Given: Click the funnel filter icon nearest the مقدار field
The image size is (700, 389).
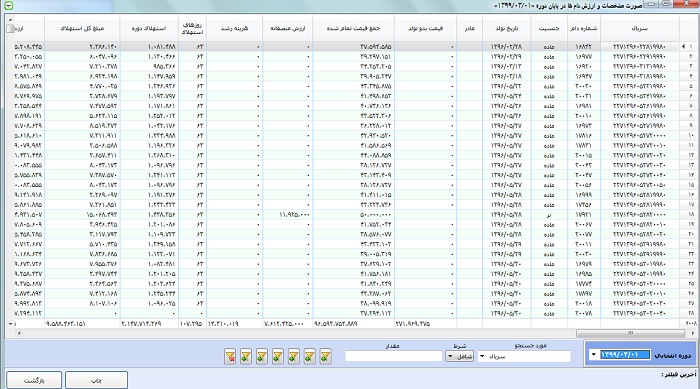Looking at the screenshot, I should pyautogui.click(x=325, y=356).
